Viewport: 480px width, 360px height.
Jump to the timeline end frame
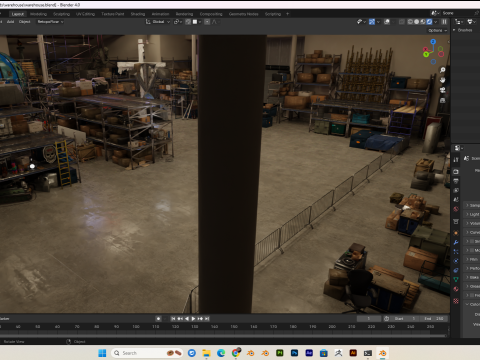pyautogui.click(x=207, y=319)
